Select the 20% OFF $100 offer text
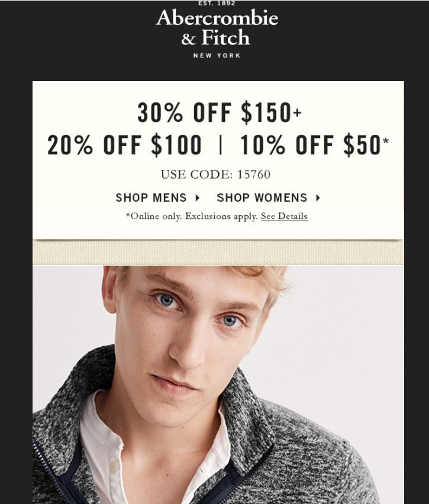Viewport: 429px width, 504px height. click(124, 145)
